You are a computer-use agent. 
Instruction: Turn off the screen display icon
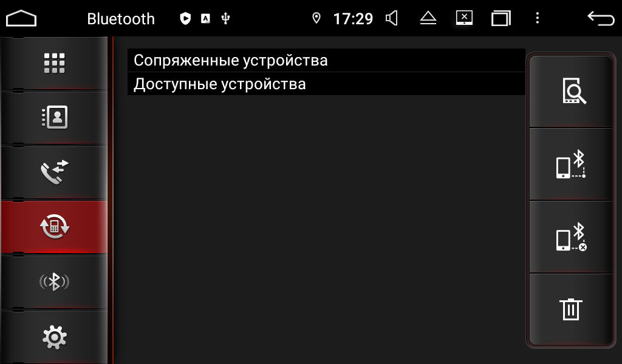click(x=464, y=18)
